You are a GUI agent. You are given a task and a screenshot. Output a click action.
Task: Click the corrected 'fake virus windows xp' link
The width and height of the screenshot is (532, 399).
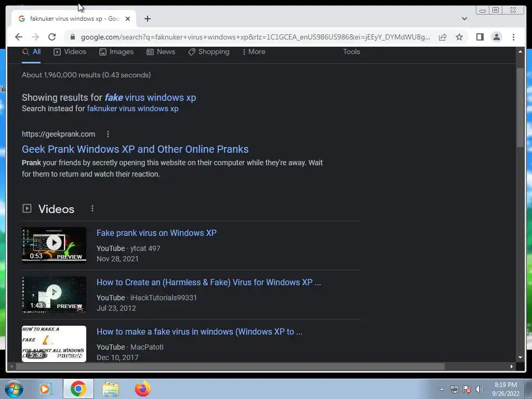coord(150,98)
